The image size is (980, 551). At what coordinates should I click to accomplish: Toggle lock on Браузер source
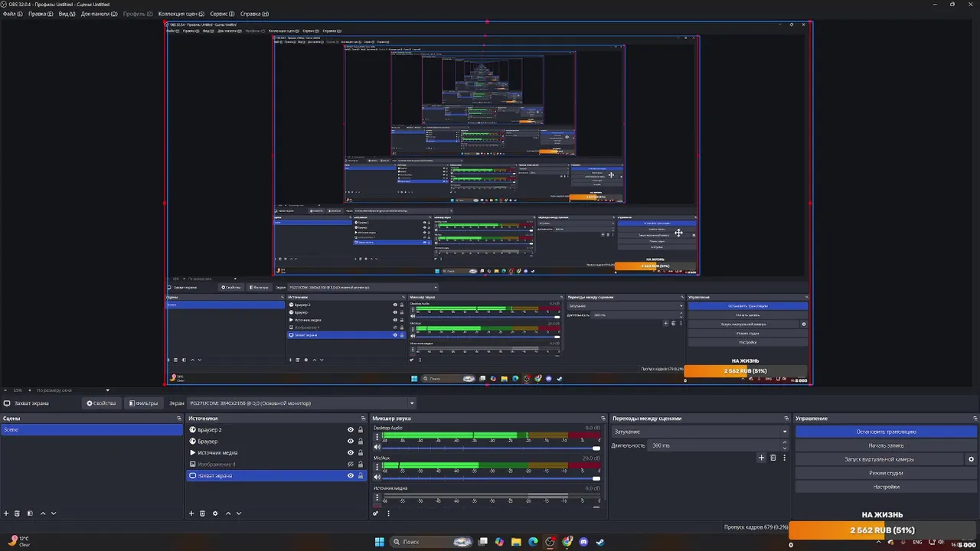tap(361, 442)
